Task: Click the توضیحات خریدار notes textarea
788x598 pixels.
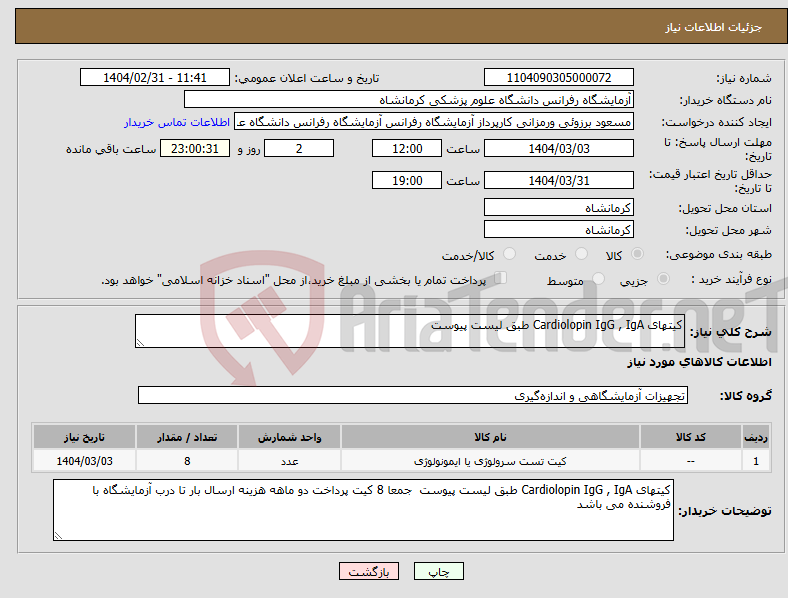Action: point(363,510)
